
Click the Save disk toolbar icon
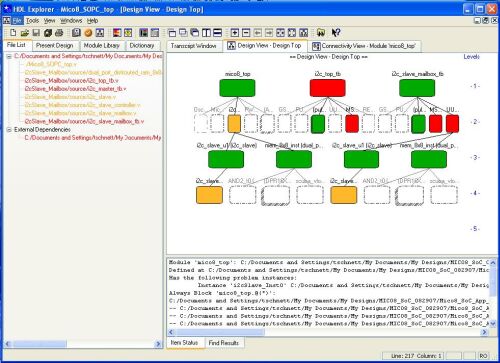(x=36, y=33)
